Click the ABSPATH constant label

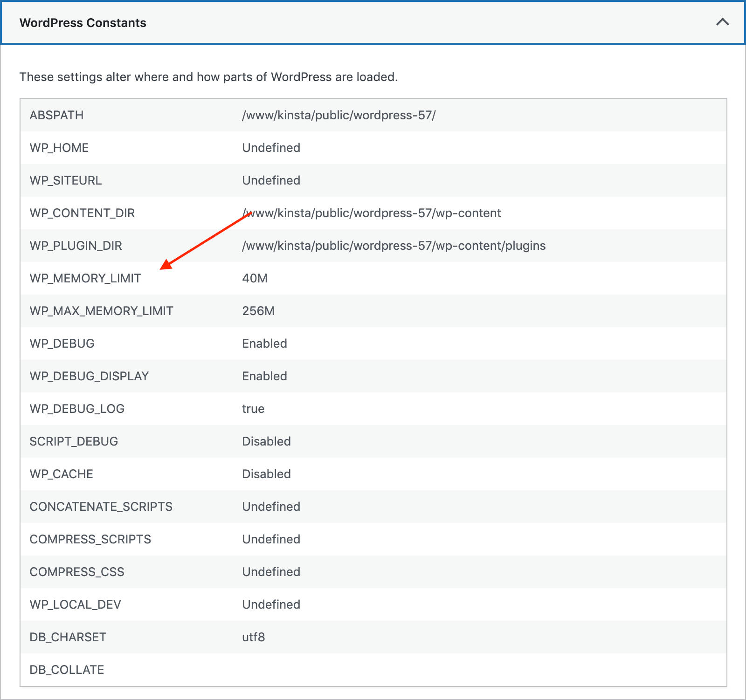coord(56,115)
